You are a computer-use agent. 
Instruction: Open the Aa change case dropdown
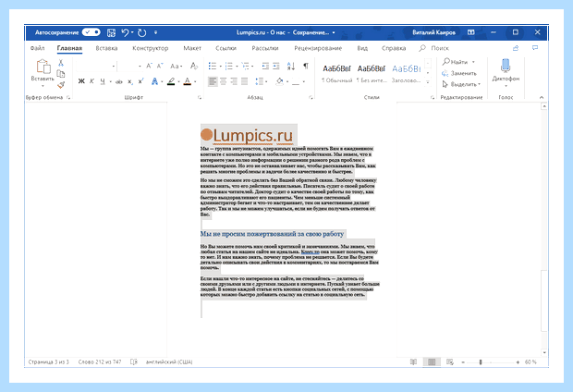(x=176, y=67)
